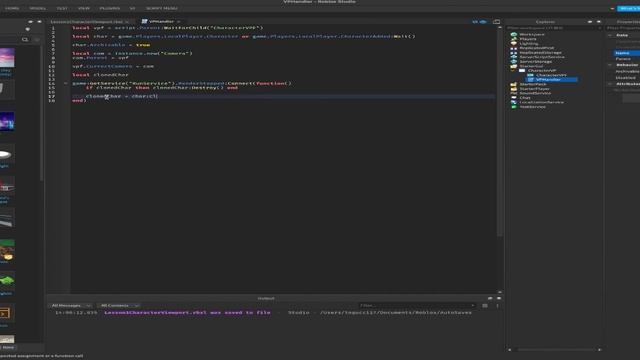Click the Explorer filter search field
The image size is (640, 360).
(552, 28)
